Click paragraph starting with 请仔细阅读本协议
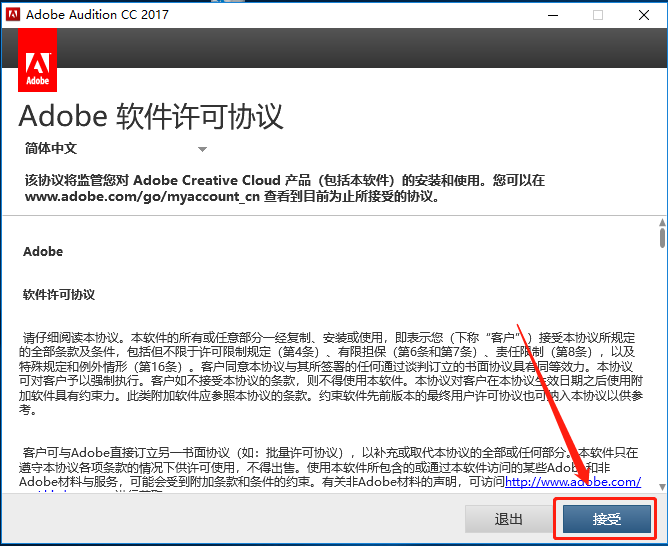The height and width of the screenshot is (546, 668). click(x=331, y=374)
